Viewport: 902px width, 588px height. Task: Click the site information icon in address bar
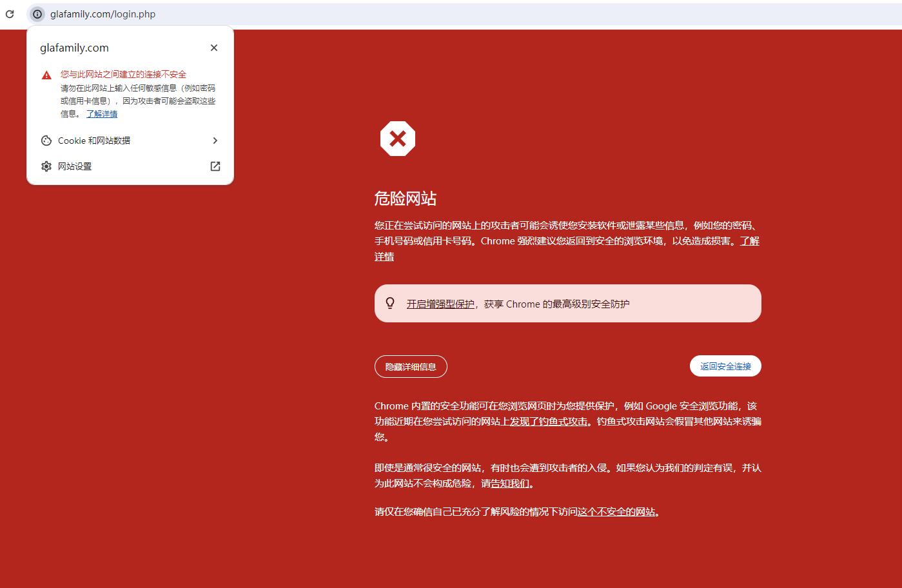tap(37, 14)
